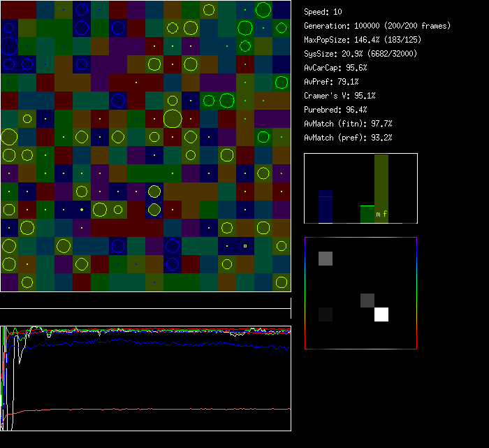Click the dark gray square beside white one
The width and height of the screenshot is (489, 448).
[367, 301]
